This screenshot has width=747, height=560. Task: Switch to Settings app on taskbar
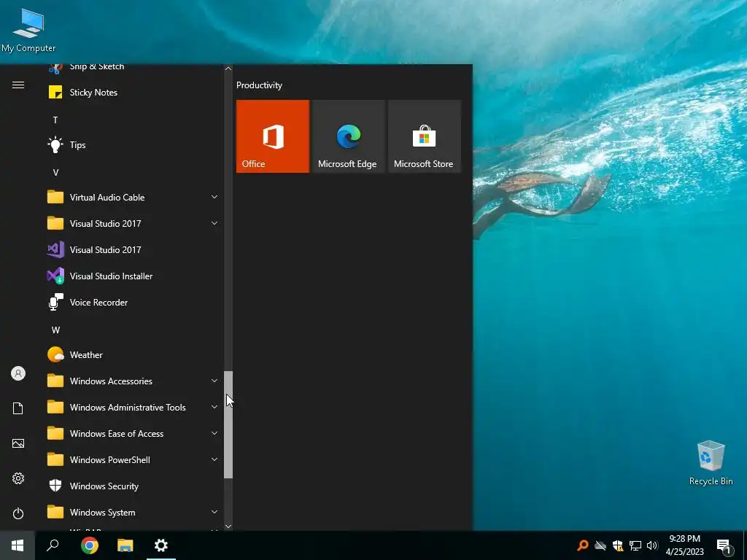(161, 545)
